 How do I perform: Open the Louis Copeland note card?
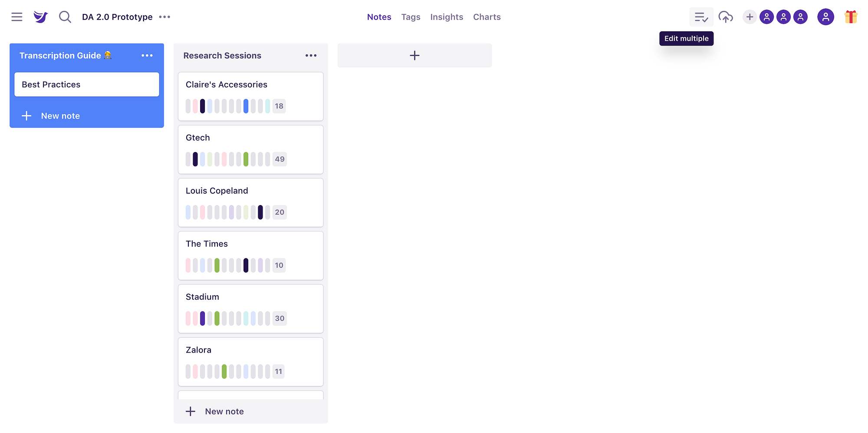coord(250,191)
